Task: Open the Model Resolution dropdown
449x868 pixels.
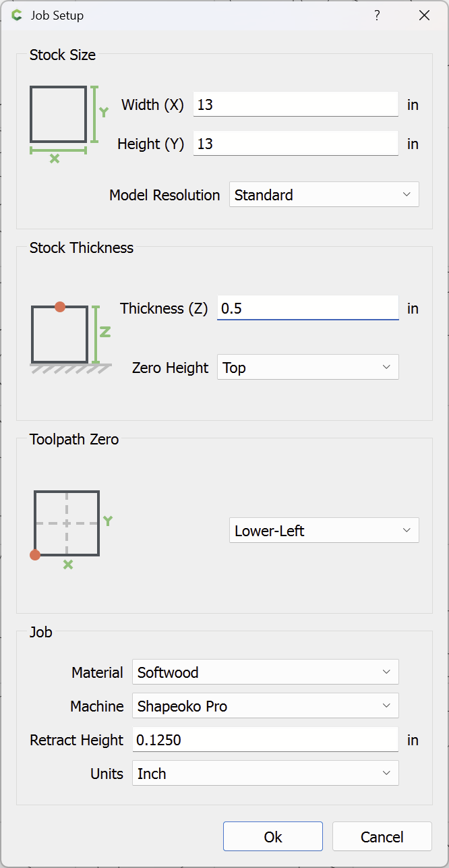Action: (x=324, y=195)
